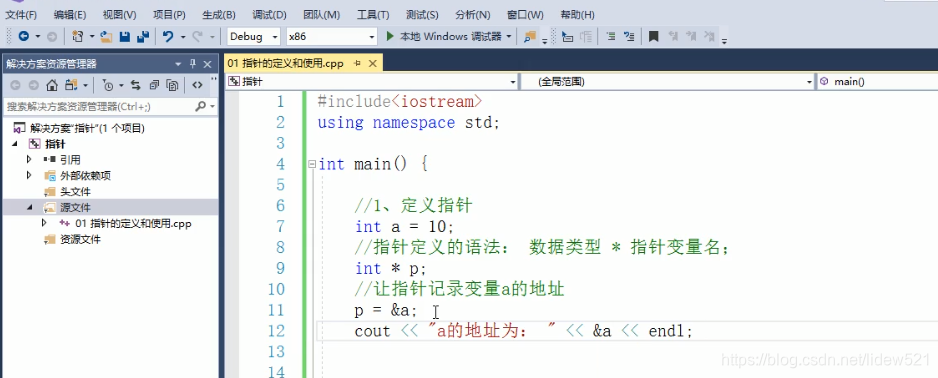This screenshot has height=378, width=938.
Task: Collapse the 指针 project node
Action: (x=14, y=144)
